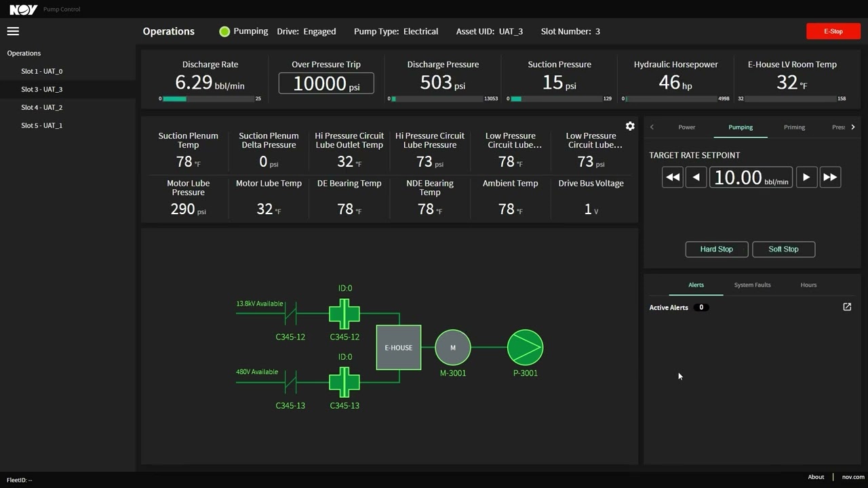Click the Active Alerts count badge
This screenshot has height=488, width=868.
point(701,308)
